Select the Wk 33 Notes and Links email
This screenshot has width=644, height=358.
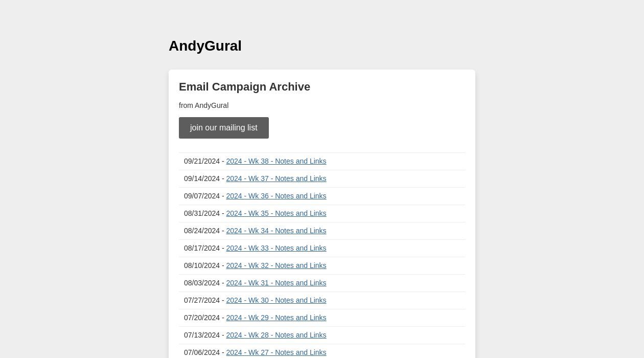(x=276, y=248)
